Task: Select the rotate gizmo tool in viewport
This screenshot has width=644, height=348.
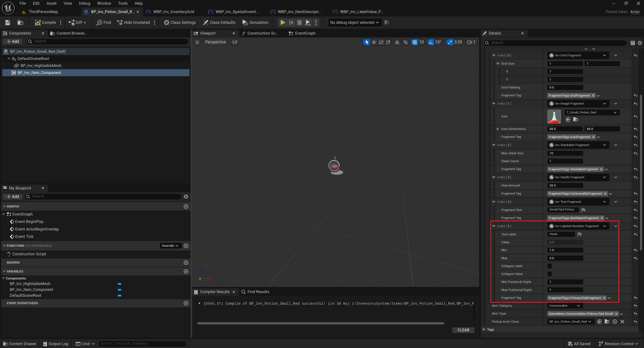Action: coord(381,42)
